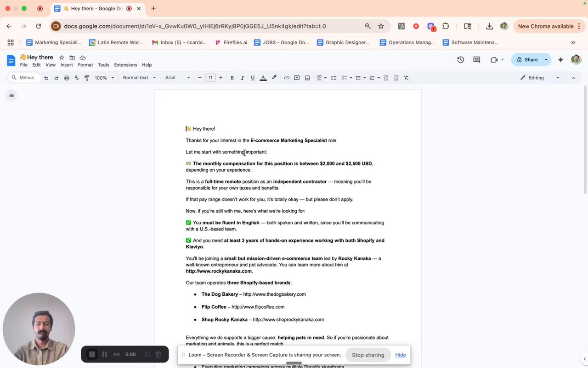The image size is (588, 368).
Task: Show document tabs and outlines
Action: (x=11, y=95)
